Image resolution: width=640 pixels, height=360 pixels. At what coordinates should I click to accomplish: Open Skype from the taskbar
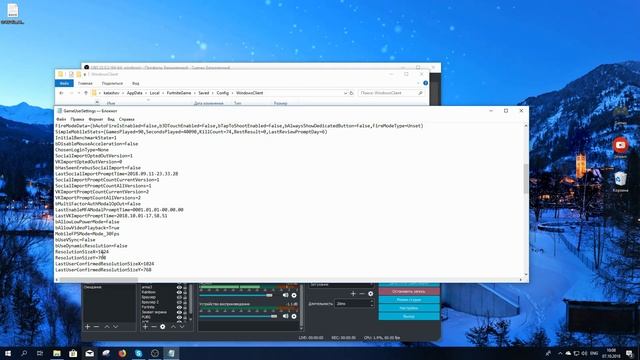(x=139, y=353)
